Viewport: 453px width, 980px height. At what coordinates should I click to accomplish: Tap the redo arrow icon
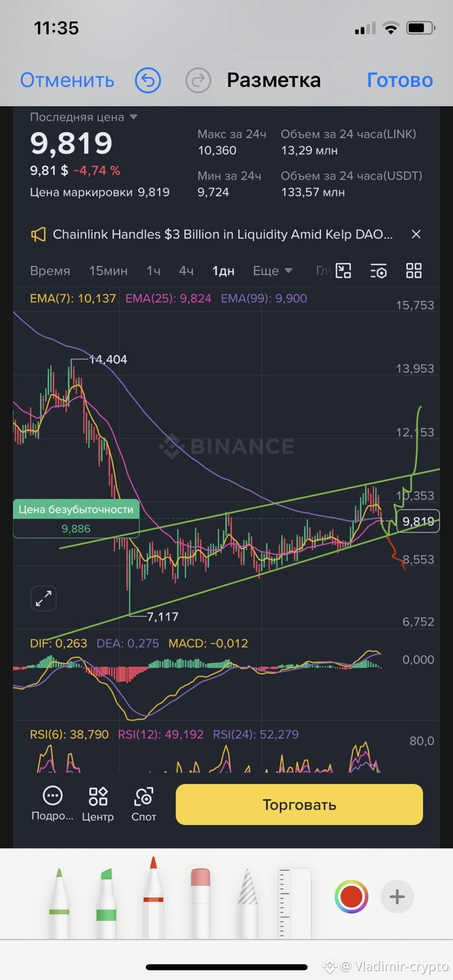point(198,80)
